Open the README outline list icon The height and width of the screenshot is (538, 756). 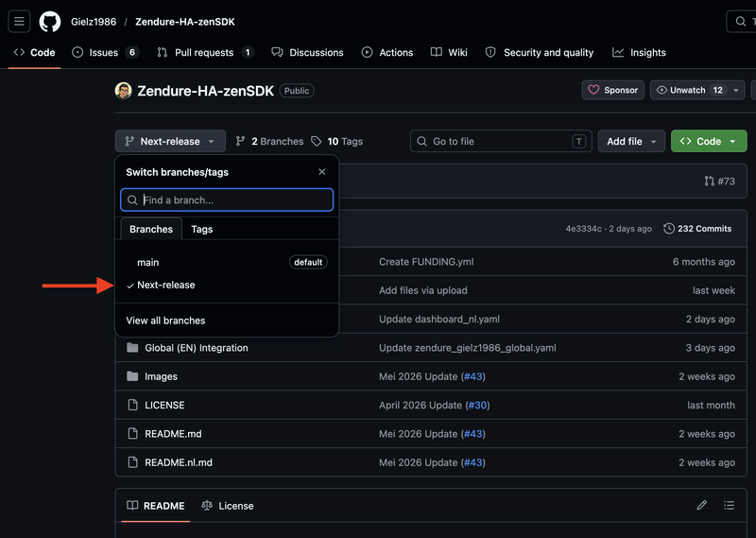pyautogui.click(x=729, y=505)
